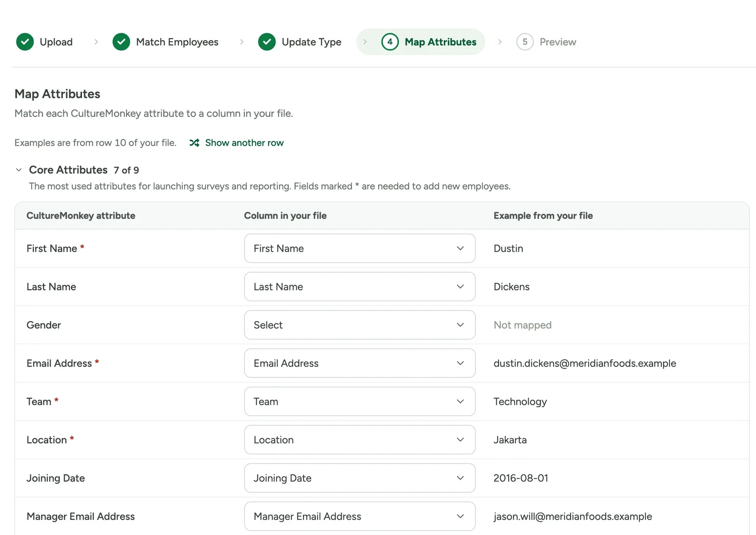Click Show another row link
Image resolution: width=756 pixels, height=535 pixels.
tap(244, 143)
